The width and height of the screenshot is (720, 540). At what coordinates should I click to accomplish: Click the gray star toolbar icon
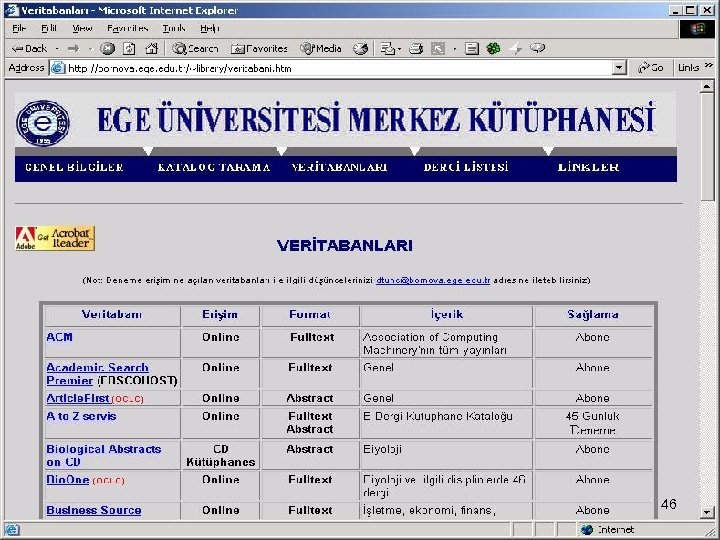point(516,48)
